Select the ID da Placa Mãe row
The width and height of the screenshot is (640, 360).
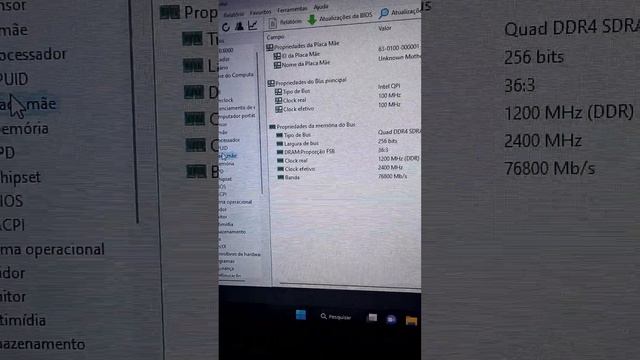click(297, 55)
